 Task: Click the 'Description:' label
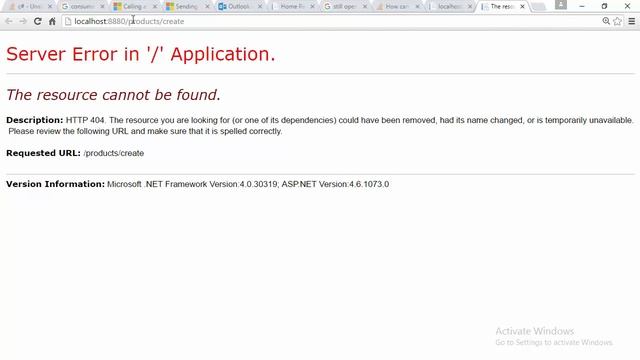tap(35, 120)
